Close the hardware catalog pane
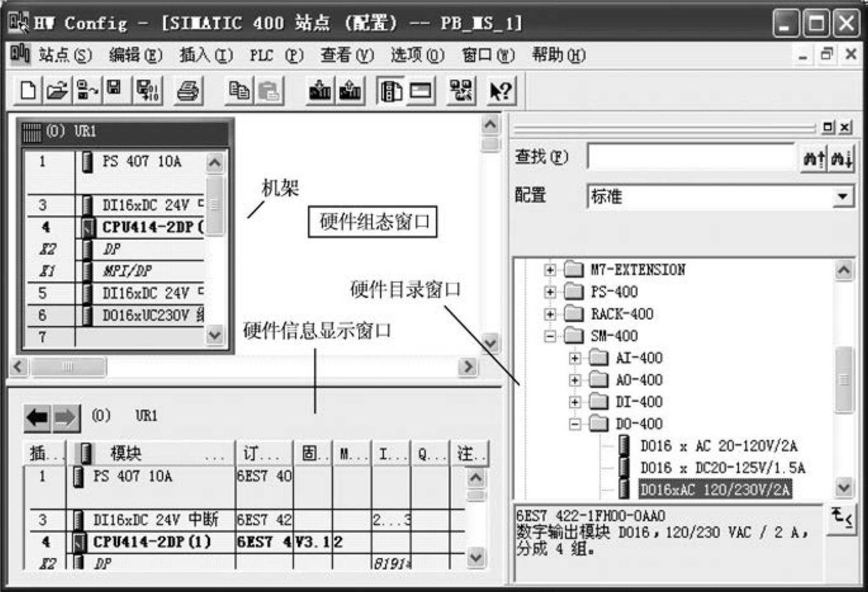 click(x=845, y=127)
